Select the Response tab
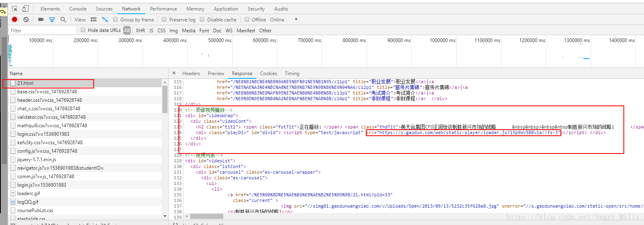Image resolution: width=644 pixels, height=225 pixels. 242,73
